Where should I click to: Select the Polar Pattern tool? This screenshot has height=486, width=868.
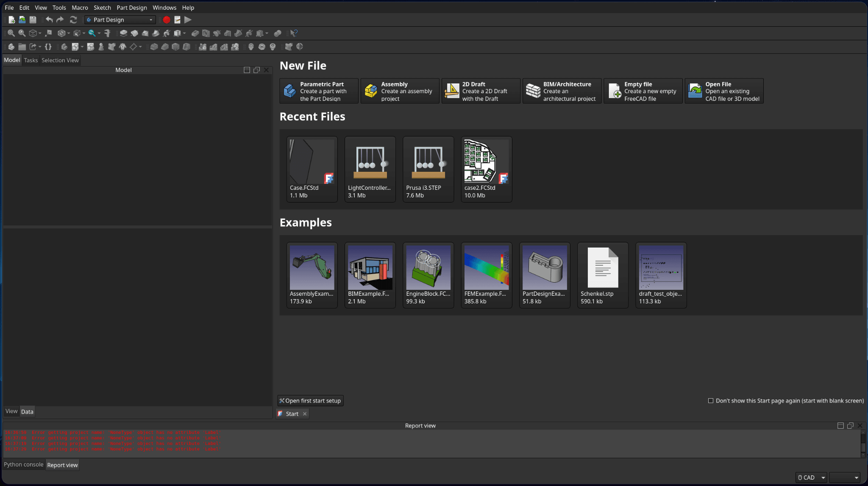click(x=224, y=47)
